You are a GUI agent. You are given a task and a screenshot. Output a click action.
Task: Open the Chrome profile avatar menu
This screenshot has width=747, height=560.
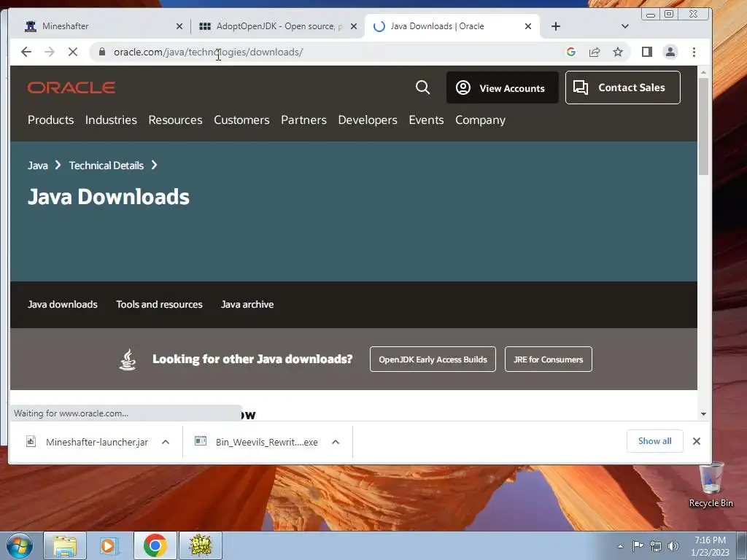point(670,52)
